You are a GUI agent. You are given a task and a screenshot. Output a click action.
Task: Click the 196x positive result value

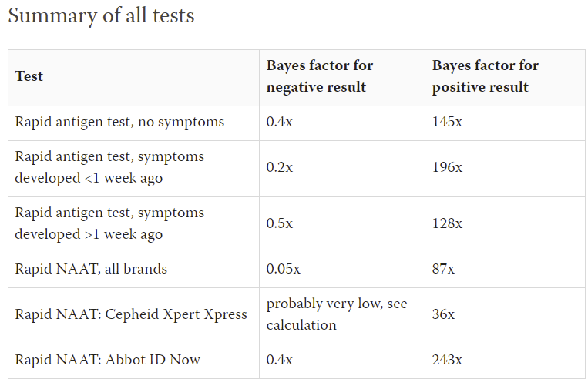pyautogui.click(x=447, y=167)
